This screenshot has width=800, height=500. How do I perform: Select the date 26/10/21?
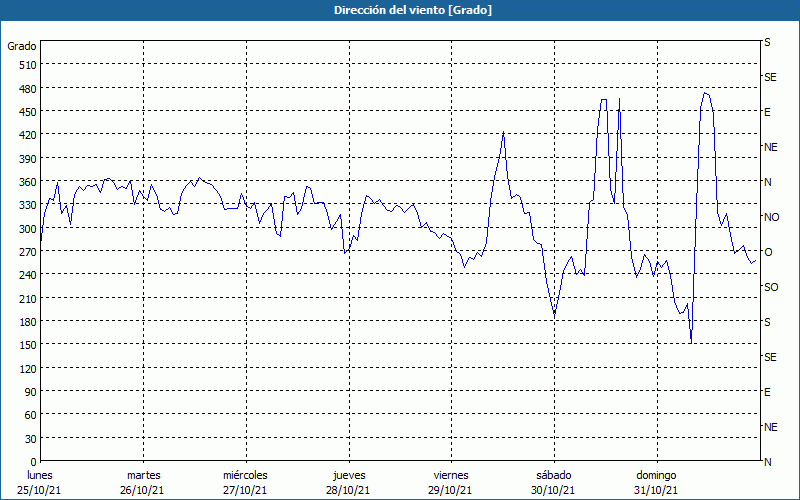tap(142, 490)
